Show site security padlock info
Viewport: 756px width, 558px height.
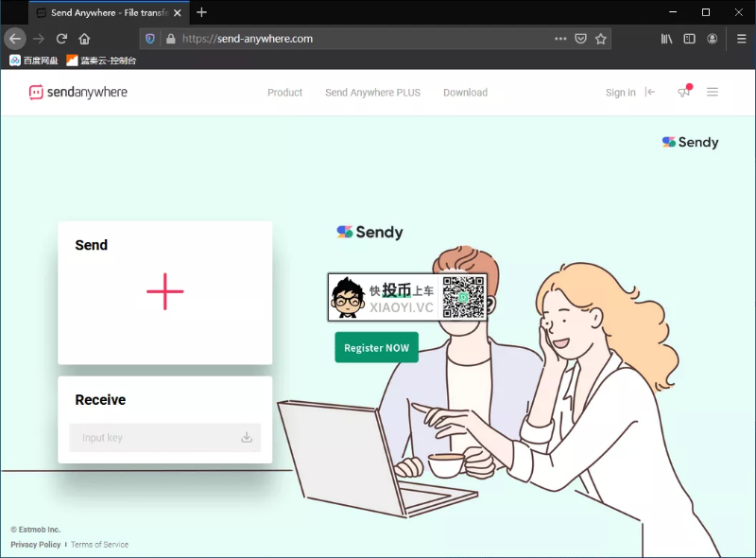171,39
